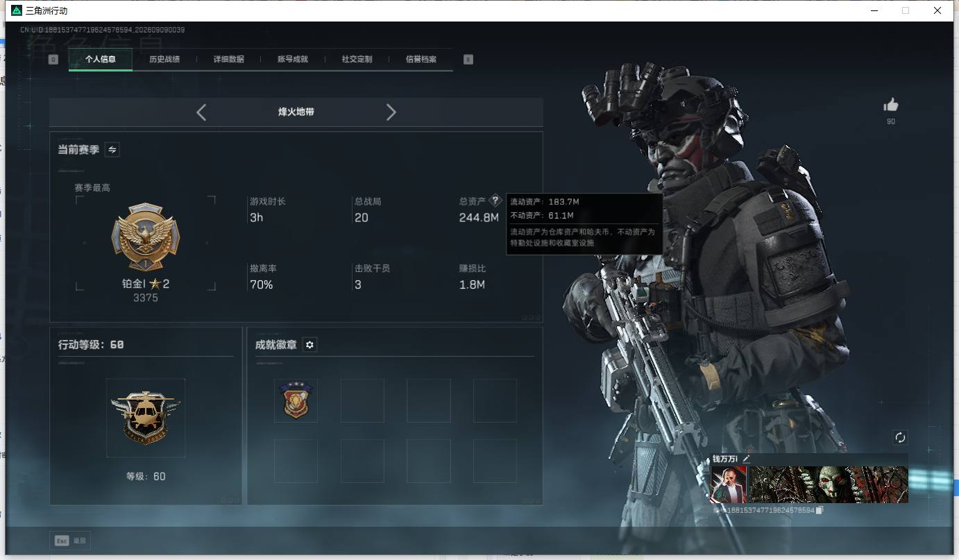The height and width of the screenshot is (560, 959).
Task: Select the equipped red shield achievement badge
Action: pos(296,400)
